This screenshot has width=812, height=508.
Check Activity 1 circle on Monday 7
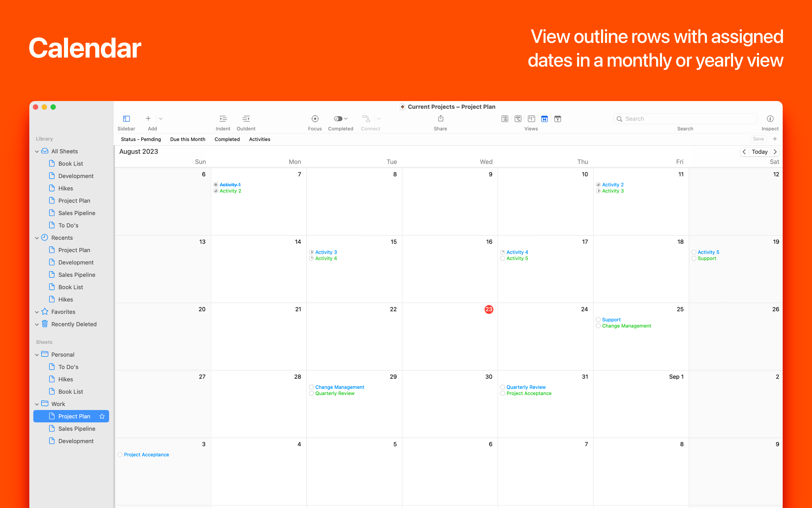[x=216, y=185]
